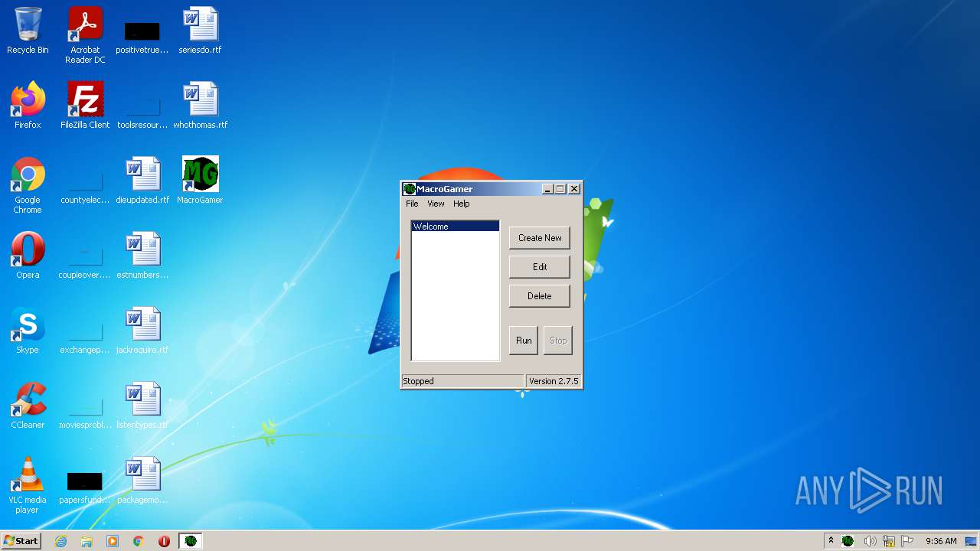The width and height of the screenshot is (980, 551).
Task: Launch CCleaner desktop shortcut
Action: point(28,406)
